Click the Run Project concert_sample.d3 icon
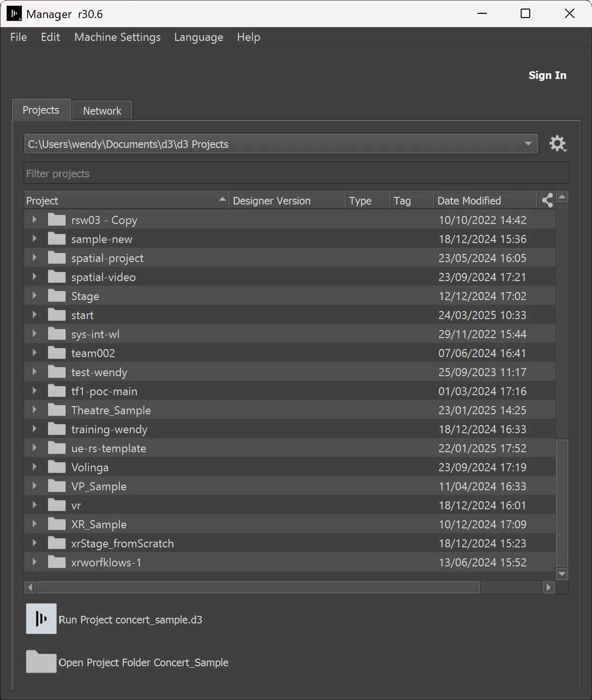 41,619
